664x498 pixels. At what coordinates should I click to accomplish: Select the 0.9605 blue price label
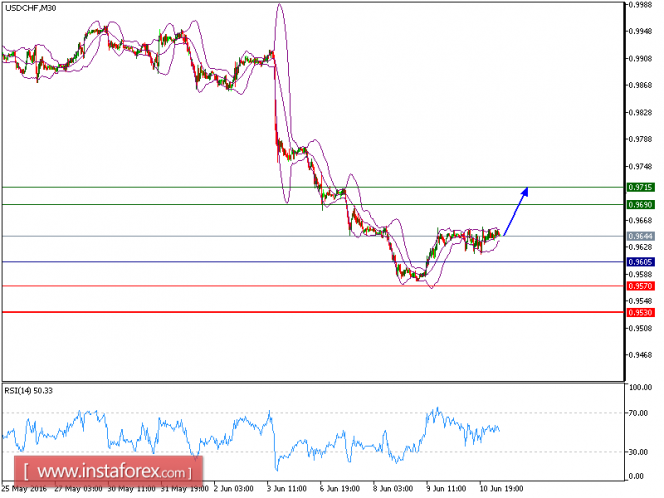point(640,262)
